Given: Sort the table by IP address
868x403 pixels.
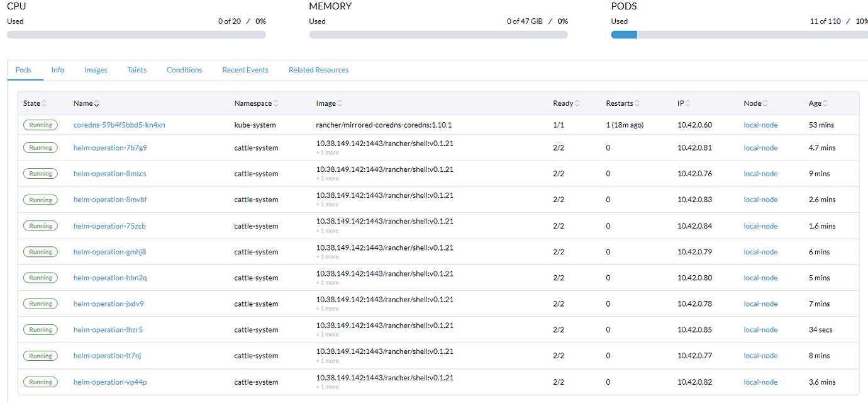Looking at the screenshot, I should (x=683, y=103).
